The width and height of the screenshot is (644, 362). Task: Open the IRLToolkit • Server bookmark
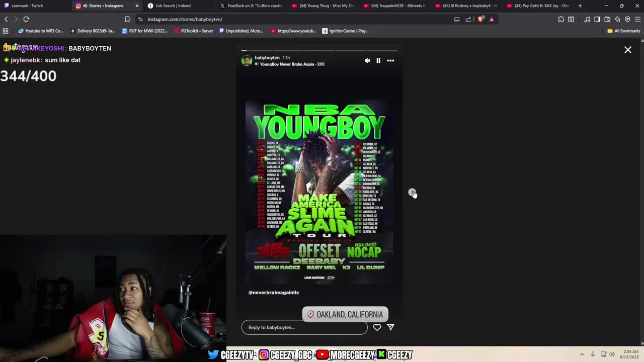pyautogui.click(x=194, y=31)
